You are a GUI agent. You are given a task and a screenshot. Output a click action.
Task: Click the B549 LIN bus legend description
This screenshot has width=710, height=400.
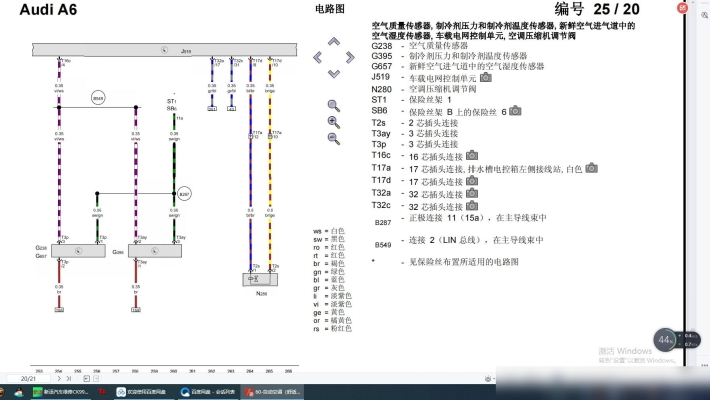click(476, 240)
